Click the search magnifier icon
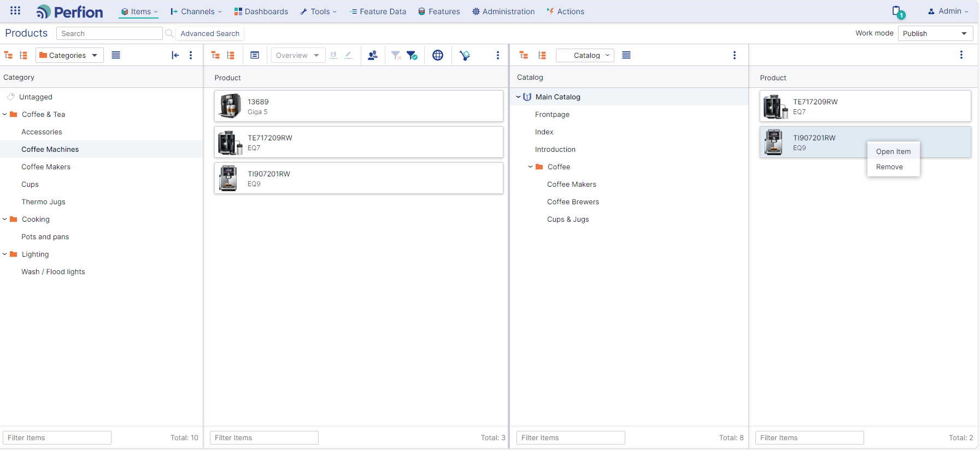 (x=169, y=33)
